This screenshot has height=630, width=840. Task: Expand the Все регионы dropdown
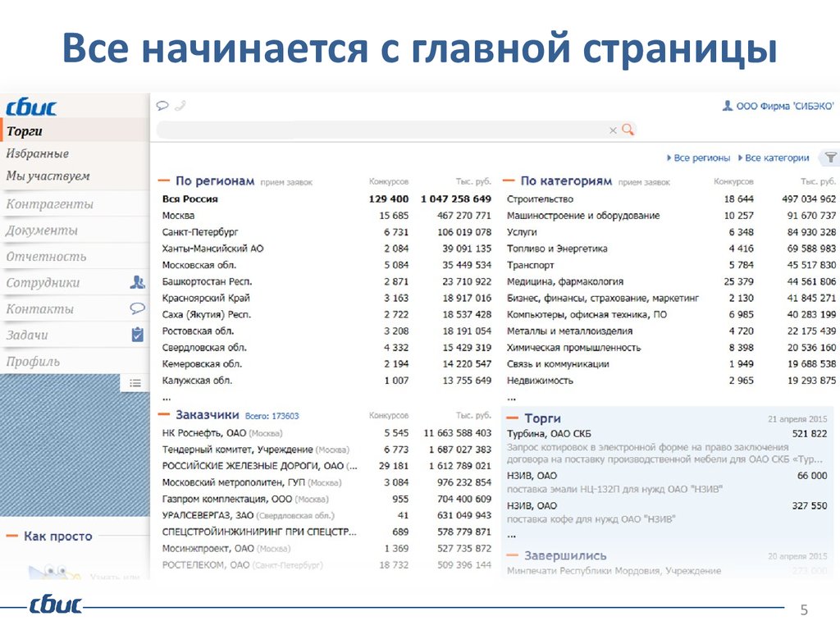click(699, 157)
